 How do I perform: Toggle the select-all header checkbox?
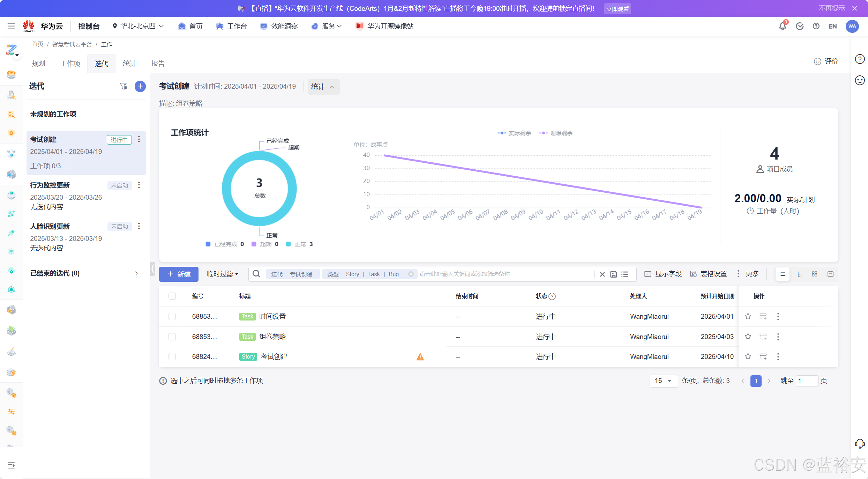tap(172, 296)
